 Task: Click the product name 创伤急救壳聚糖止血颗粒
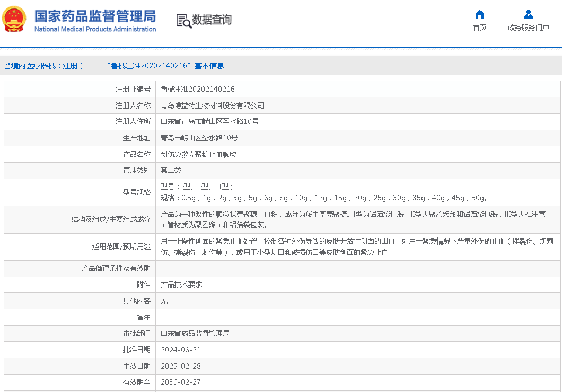(x=198, y=154)
